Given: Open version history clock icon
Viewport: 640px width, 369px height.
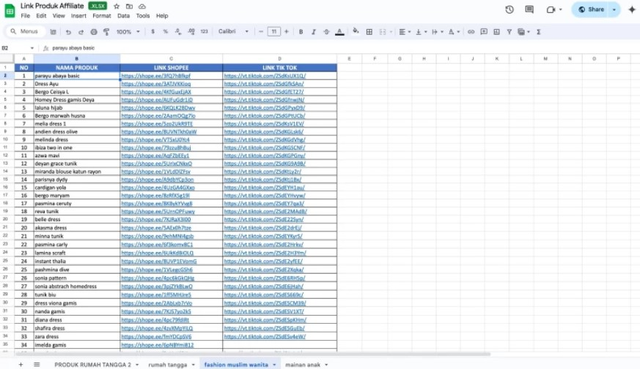Looking at the screenshot, I should [509, 9].
